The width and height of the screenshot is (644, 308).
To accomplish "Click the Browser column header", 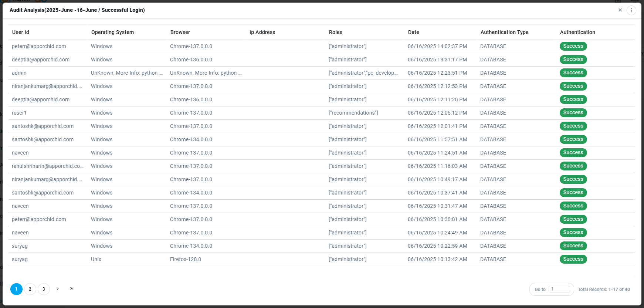I will pyautogui.click(x=180, y=32).
